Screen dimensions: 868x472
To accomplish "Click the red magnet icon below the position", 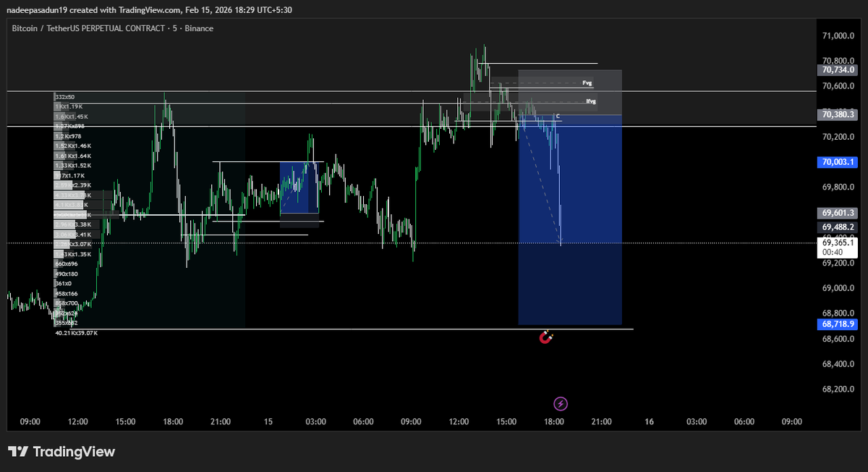I will pyautogui.click(x=548, y=337).
